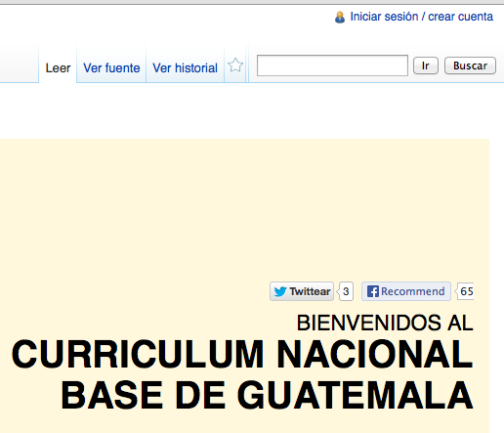Open the Ver fuente tab
504x433 pixels.
[x=111, y=67]
